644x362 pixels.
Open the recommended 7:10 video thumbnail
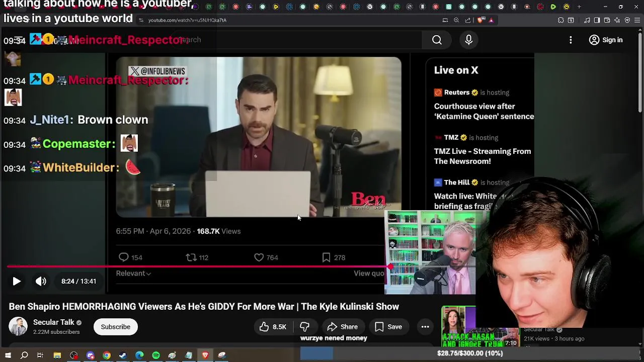480,327
